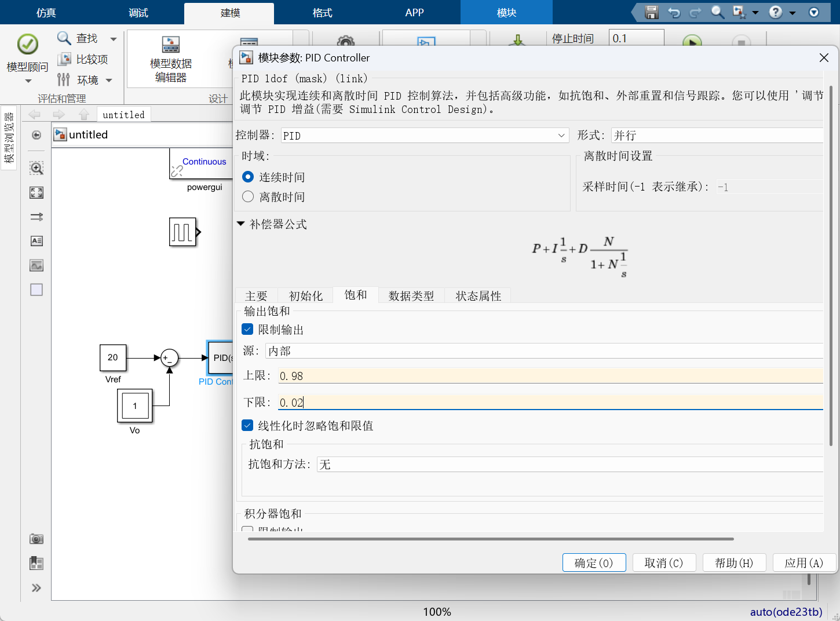Open the 源 内部 dropdown
This screenshot has height=621, width=840.
544,350
